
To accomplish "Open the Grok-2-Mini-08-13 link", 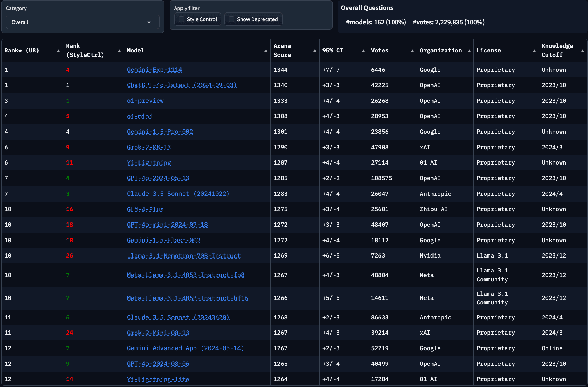I will click(x=158, y=333).
